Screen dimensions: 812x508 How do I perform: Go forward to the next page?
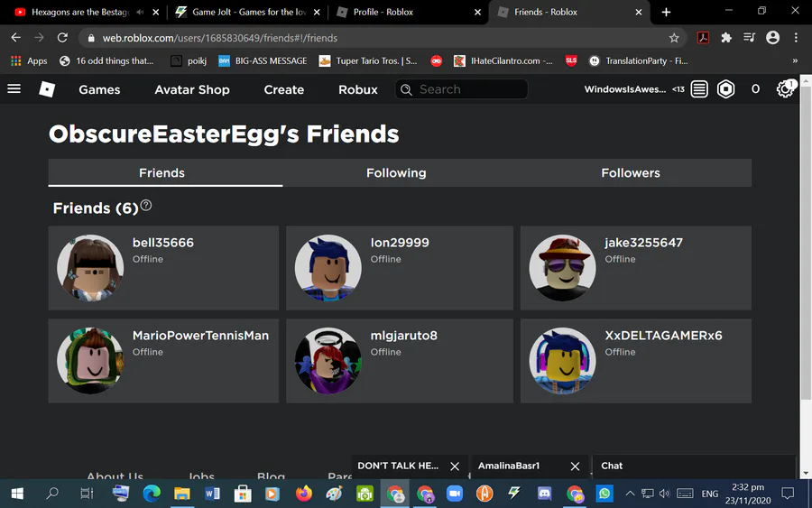[x=39, y=38]
